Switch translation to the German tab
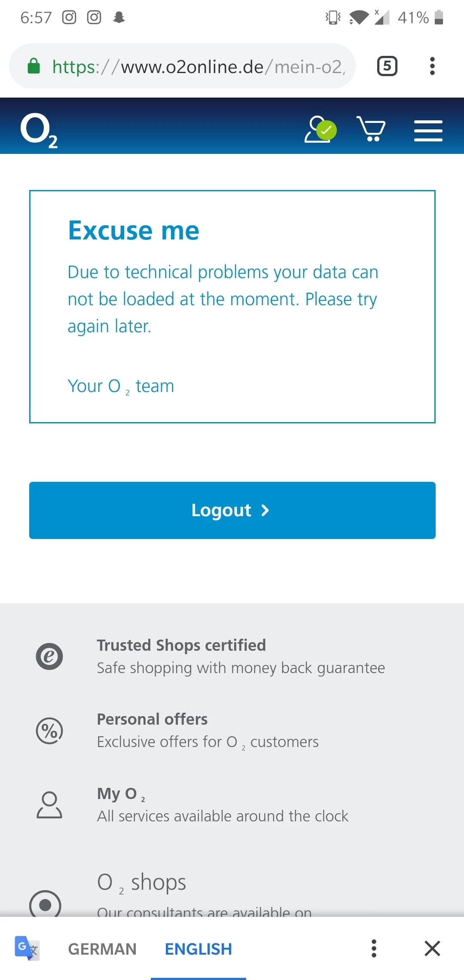 (x=102, y=949)
